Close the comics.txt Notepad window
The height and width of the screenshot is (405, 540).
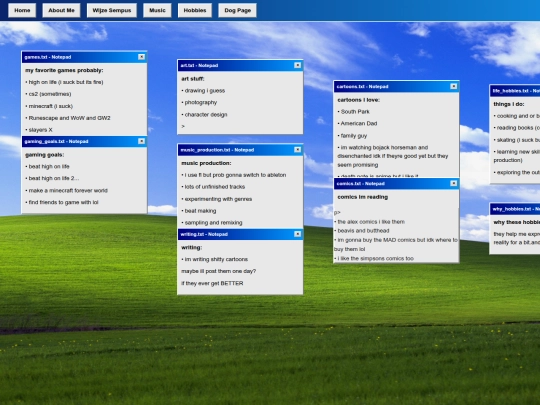coord(454,183)
